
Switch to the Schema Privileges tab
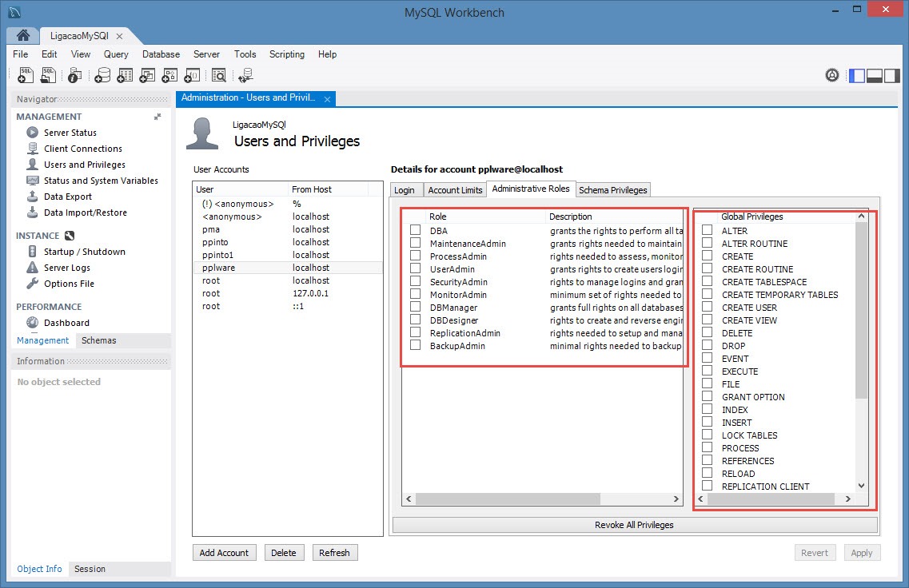coord(613,190)
